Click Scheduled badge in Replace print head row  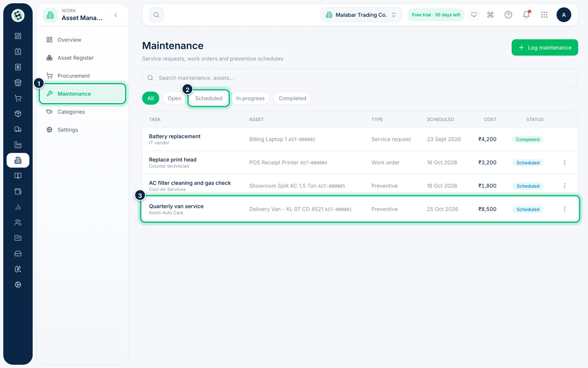528,163
